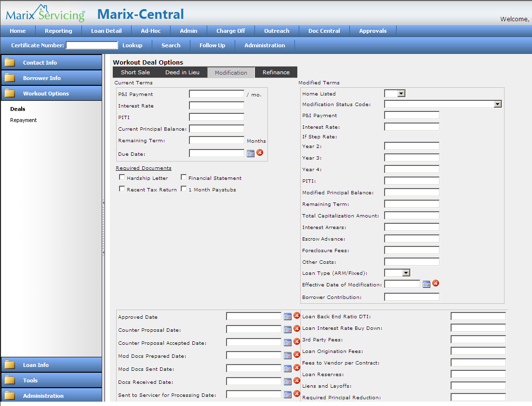Switch to the Short Sale tab
The width and height of the screenshot is (532, 406).
[135, 72]
